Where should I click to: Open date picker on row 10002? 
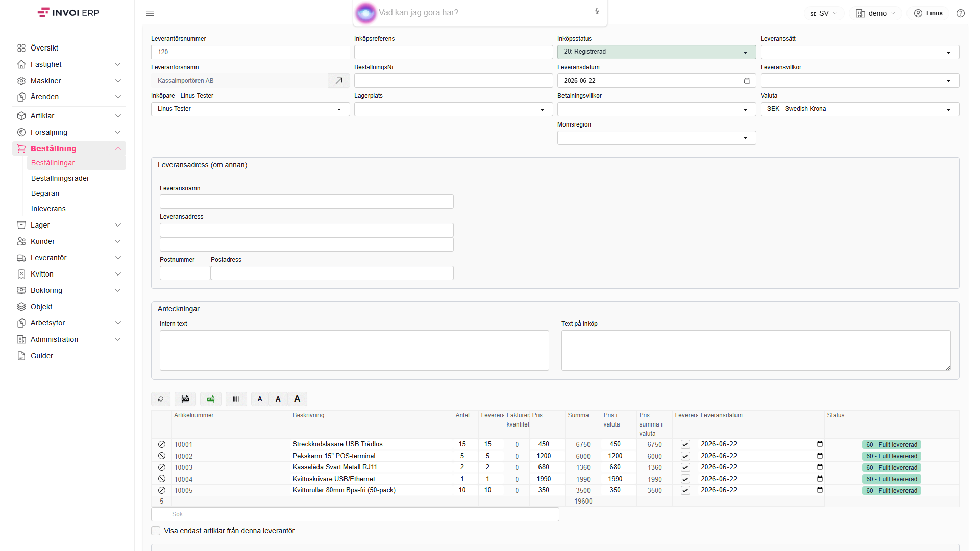point(820,456)
